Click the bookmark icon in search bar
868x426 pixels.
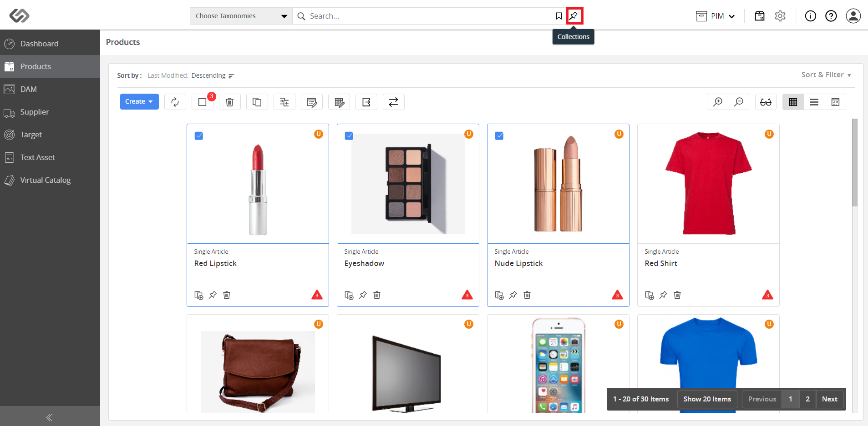tap(558, 16)
